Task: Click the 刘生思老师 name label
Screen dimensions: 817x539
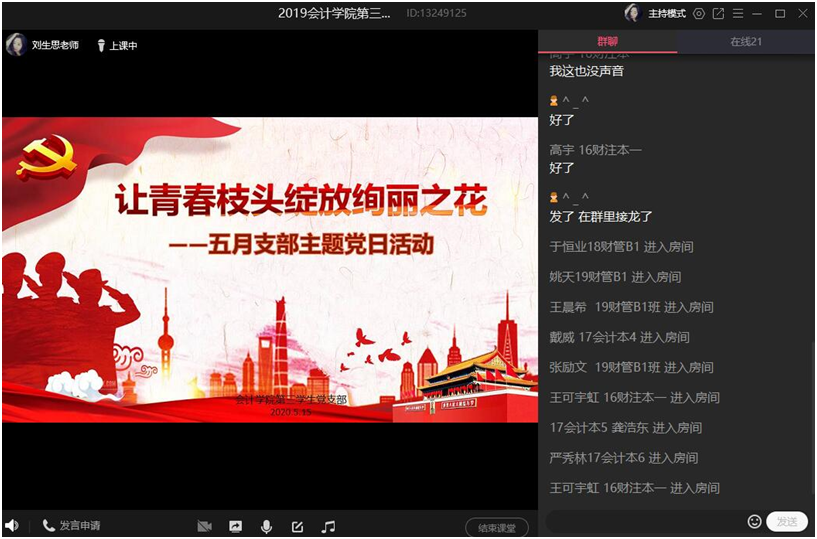Action: tap(55, 45)
